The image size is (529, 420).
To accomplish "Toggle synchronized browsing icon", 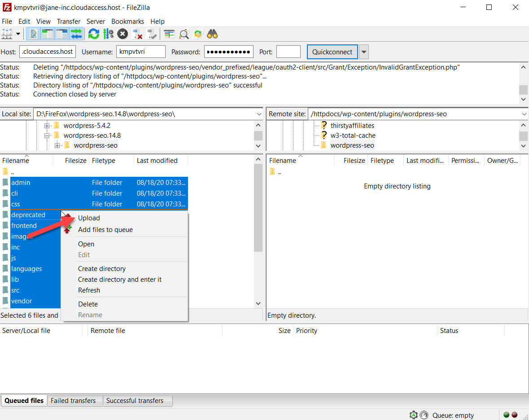I will (x=198, y=34).
